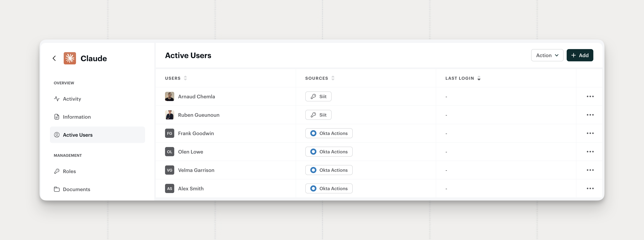Open more options for Ruben Gueunoun

(x=590, y=115)
